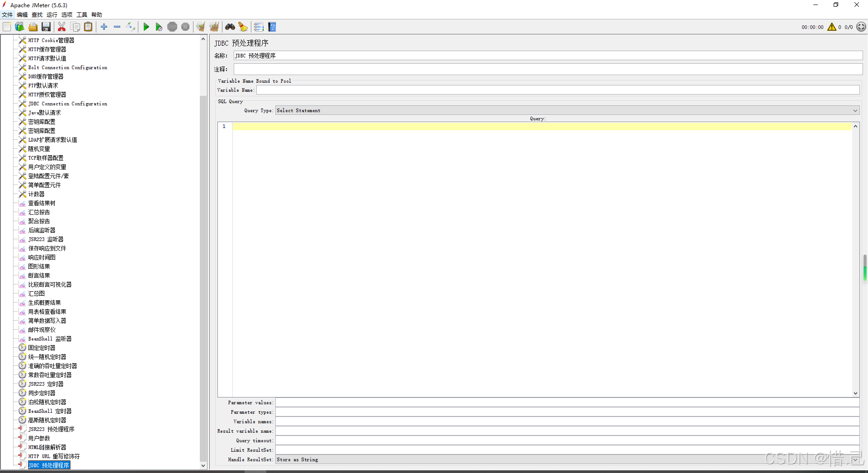The height and width of the screenshot is (473, 868).
Task: Open Help with the blue question-mark icon
Action: point(272,27)
